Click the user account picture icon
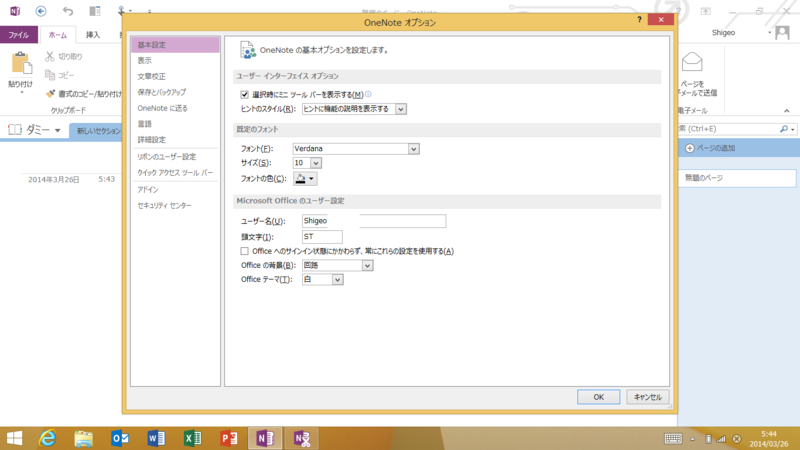Screen dimensions: 800x450 click(x=782, y=33)
